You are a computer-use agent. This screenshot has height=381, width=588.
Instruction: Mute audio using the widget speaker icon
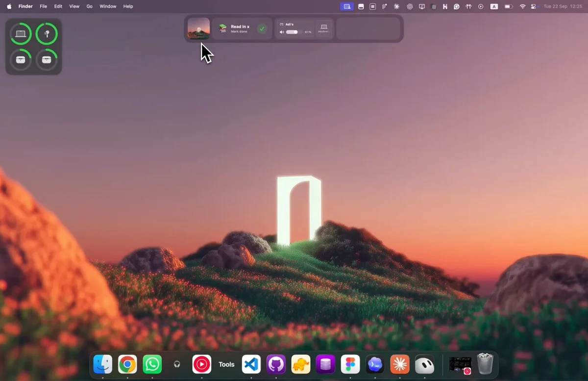pos(282,32)
